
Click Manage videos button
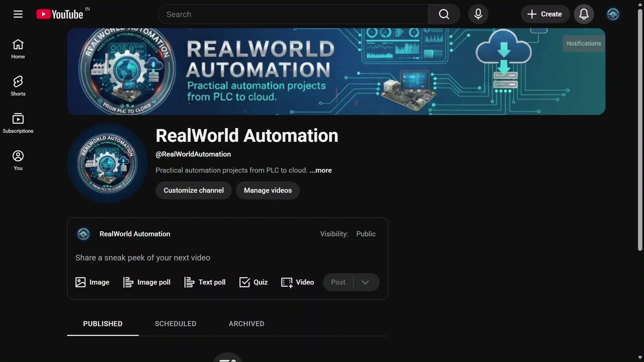[x=268, y=191]
